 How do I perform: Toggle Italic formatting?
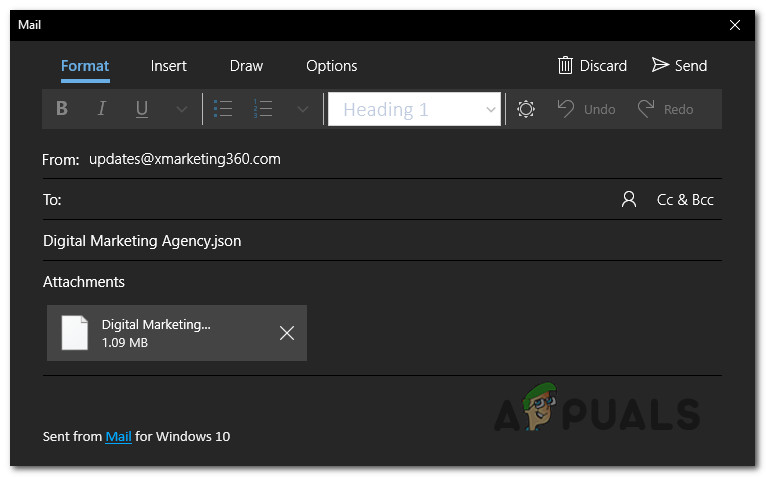point(102,108)
